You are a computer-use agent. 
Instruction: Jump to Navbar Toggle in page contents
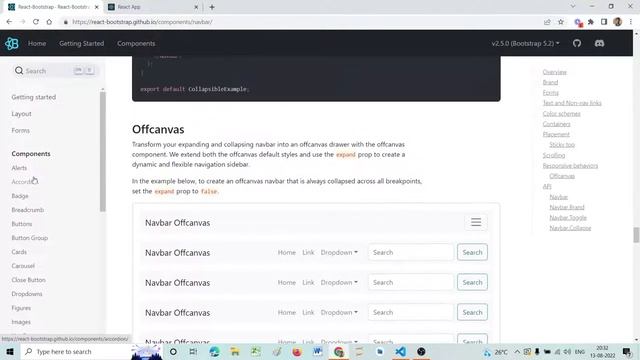pos(568,218)
